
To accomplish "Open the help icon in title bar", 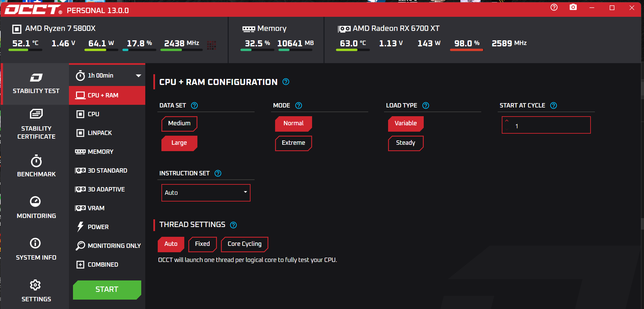I will point(554,7).
